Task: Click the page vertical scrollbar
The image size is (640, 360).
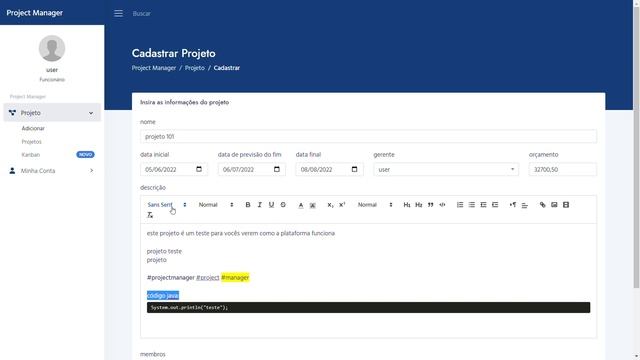Action: 636,147
